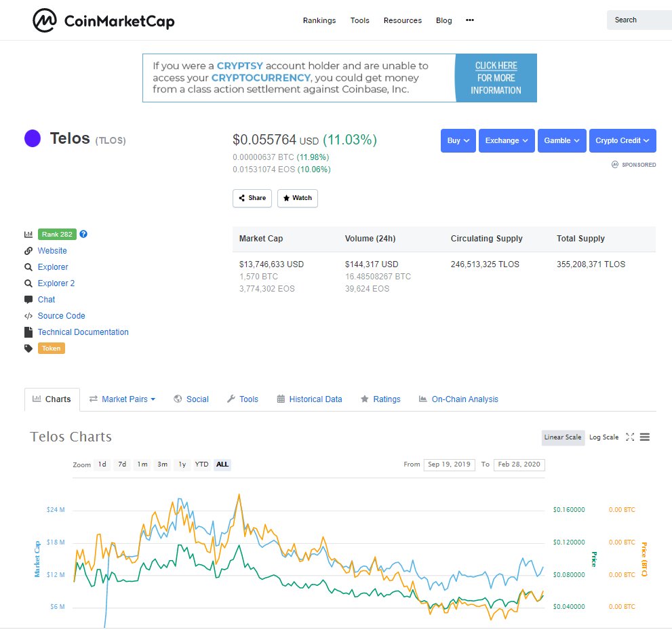Switch to the Historical Data tab
Image resolution: width=672 pixels, height=634 pixels.
tap(309, 399)
